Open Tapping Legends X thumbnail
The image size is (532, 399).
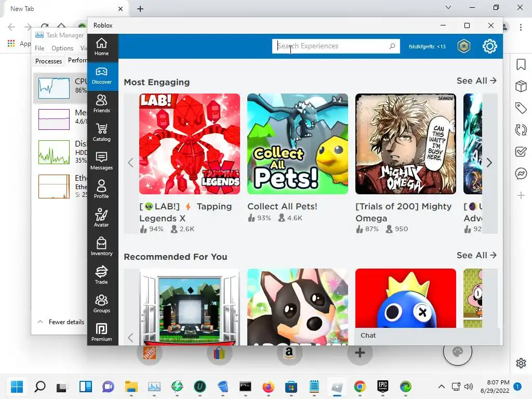coord(190,144)
